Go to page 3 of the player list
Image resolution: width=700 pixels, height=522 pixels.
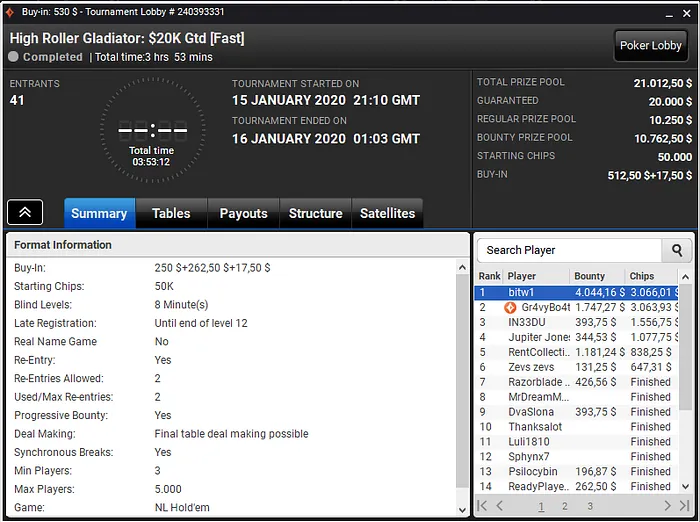[590, 506]
